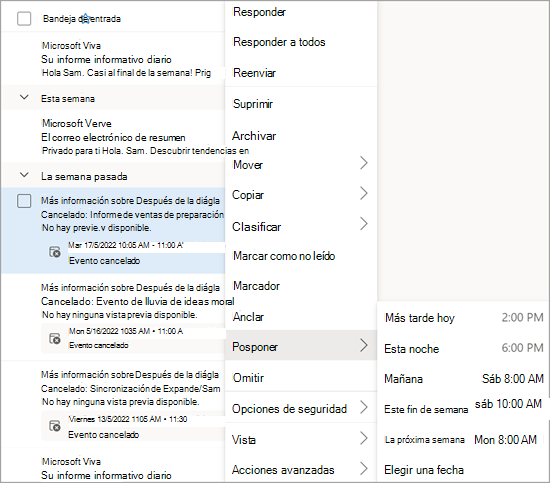
Task: Click the Viernes 13/5/2022 time text
Action: pos(127,419)
